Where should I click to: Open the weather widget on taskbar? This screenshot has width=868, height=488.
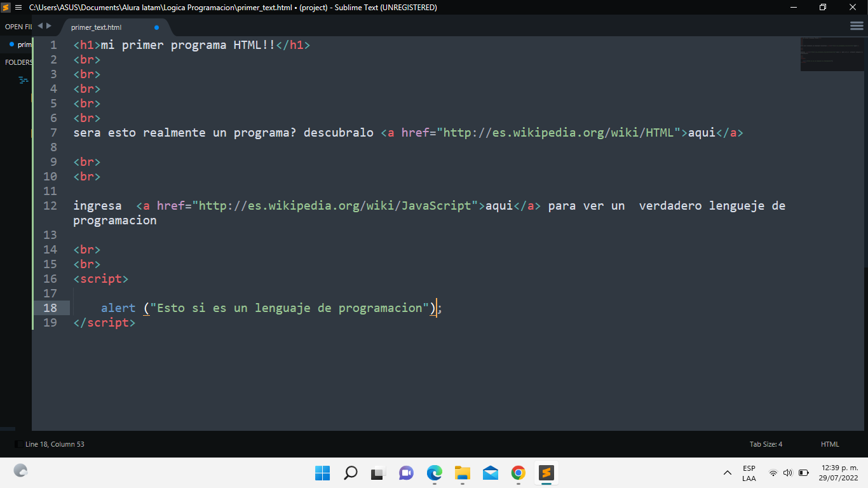pyautogui.click(x=20, y=471)
